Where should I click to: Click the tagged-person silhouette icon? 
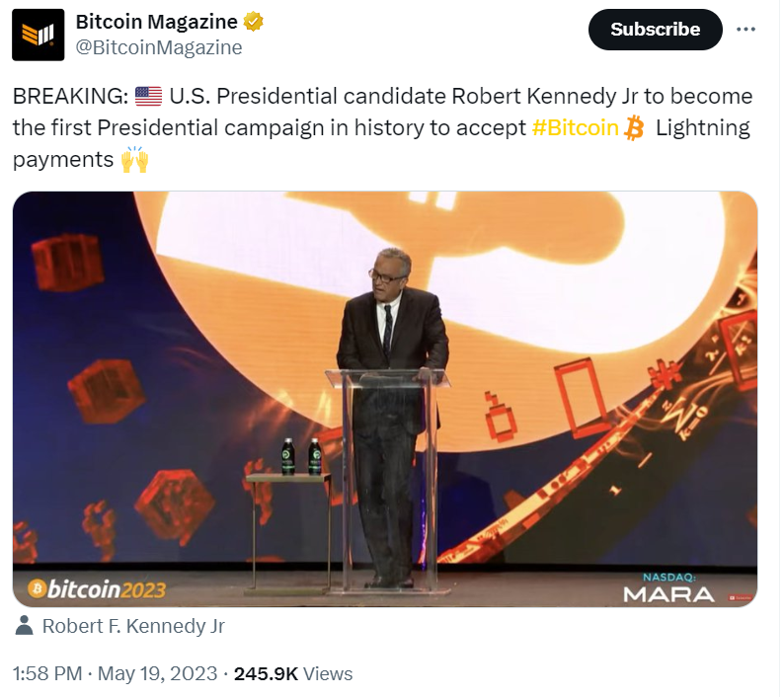pyautogui.click(x=25, y=625)
